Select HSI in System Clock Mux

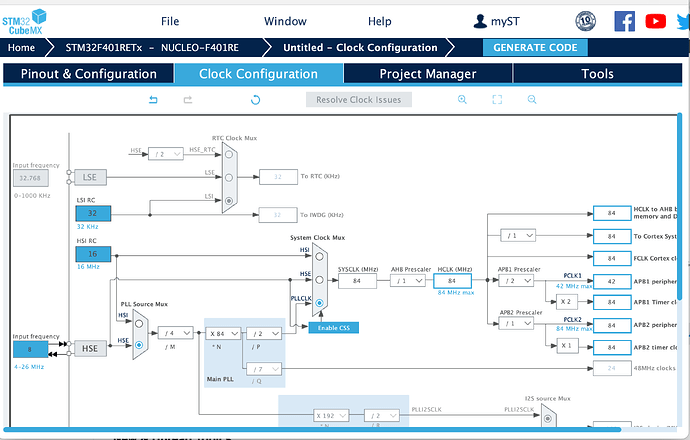click(x=319, y=256)
